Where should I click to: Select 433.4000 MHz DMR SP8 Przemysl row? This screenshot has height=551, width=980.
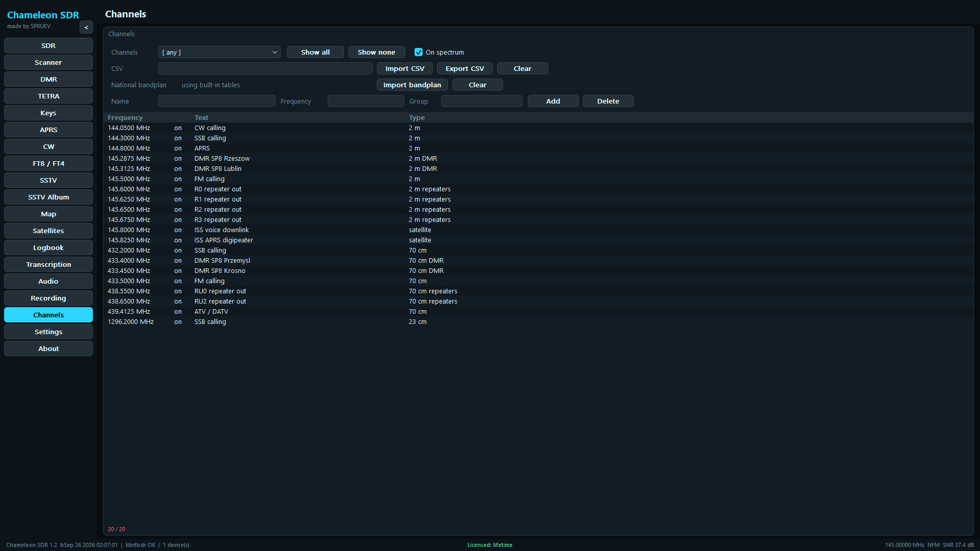538,261
